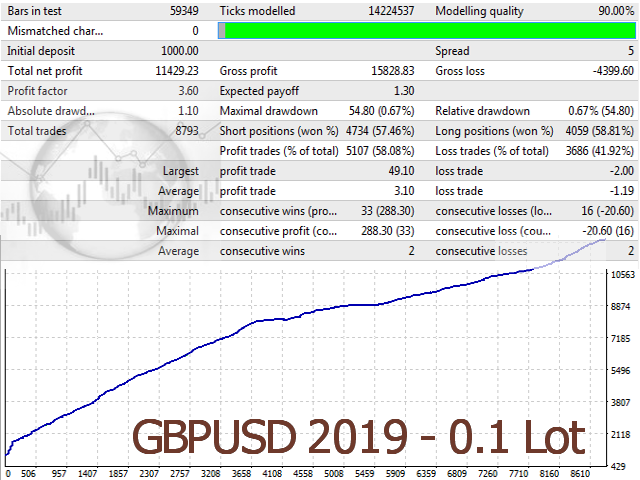Click Gross profit value 15828.83
The height and width of the screenshot is (480, 640).
pyautogui.click(x=393, y=71)
